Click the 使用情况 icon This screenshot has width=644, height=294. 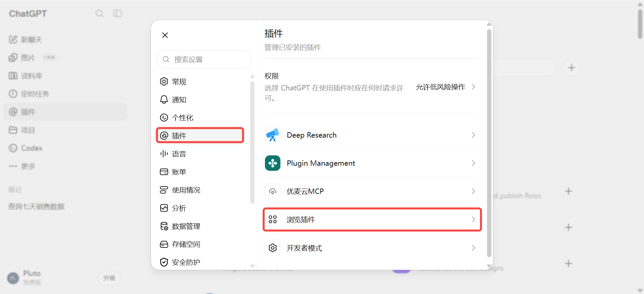tap(164, 190)
